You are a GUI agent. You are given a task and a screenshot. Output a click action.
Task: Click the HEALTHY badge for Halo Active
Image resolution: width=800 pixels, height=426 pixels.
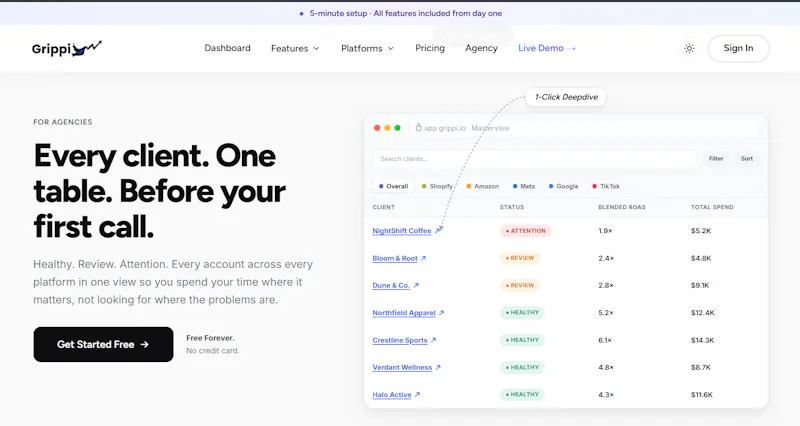pos(522,394)
